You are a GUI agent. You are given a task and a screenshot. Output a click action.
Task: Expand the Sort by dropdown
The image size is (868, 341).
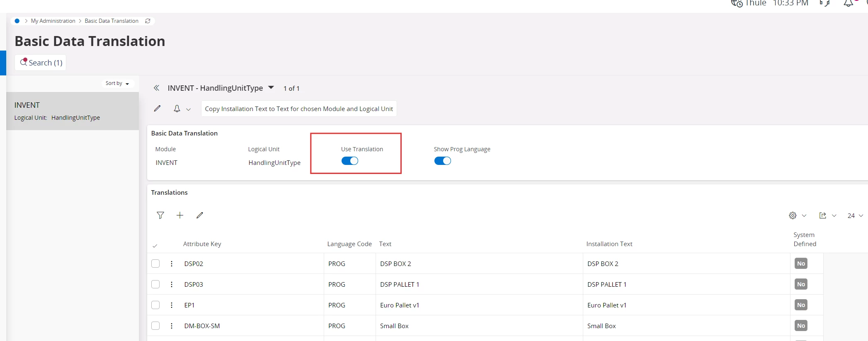(117, 83)
